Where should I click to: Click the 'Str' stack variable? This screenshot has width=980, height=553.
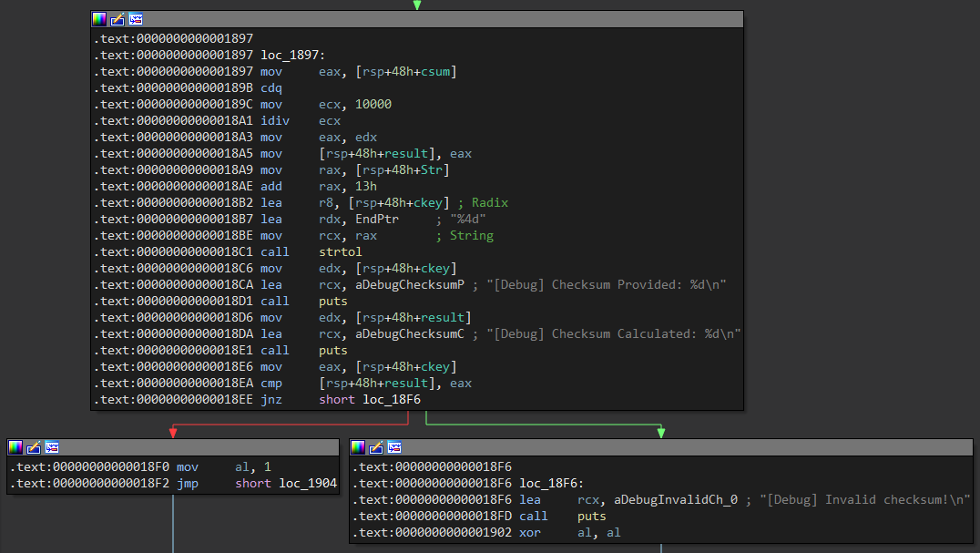[x=431, y=169]
